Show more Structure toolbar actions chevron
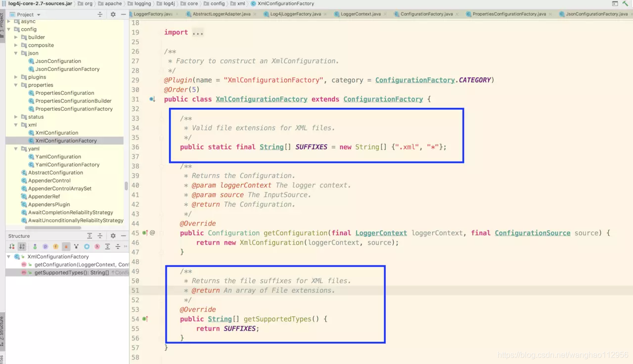Viewport: 633px width, 364px height. click(125, 246)
